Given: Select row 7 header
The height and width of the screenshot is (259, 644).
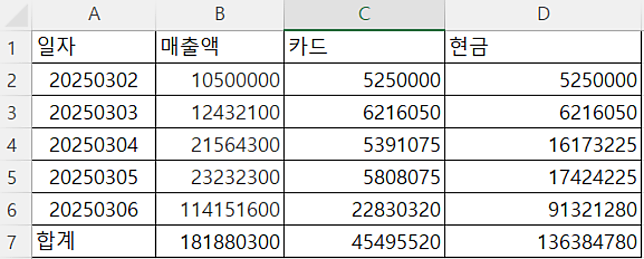Looking at the screenshot, I should click(16, 241).
